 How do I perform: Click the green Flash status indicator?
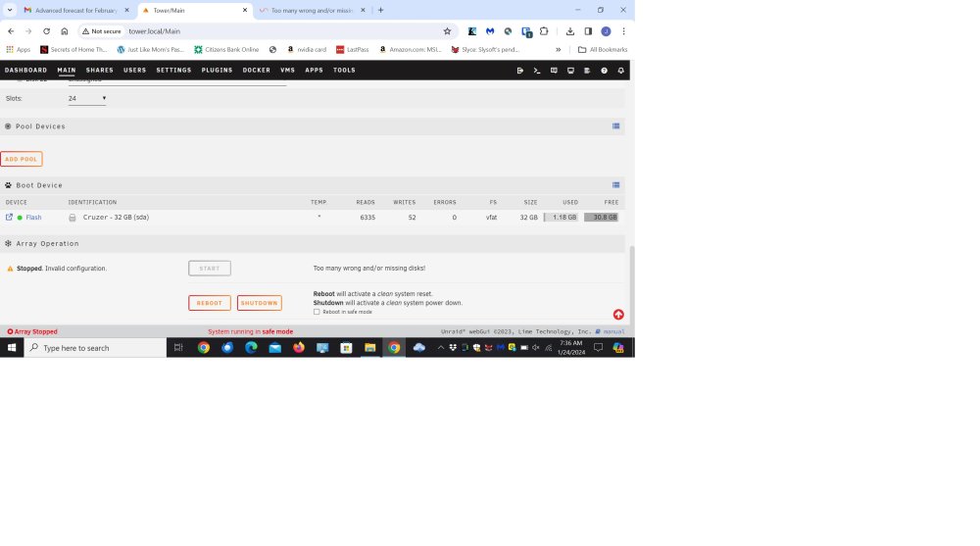click(x=20, y=218)
